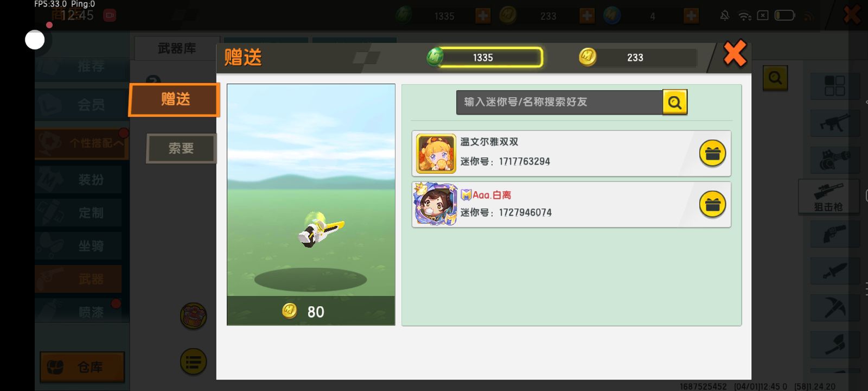Screen dimensions: 868x391
Task: Click the gold coin icon beside 233
Action: (588, 56)
